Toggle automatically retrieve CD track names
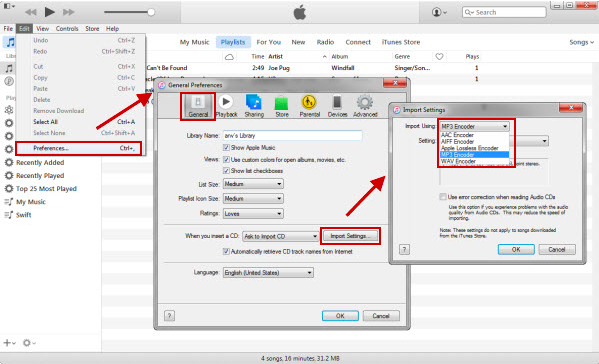Screen dimensions: 599x364 [x=226, y=251]
